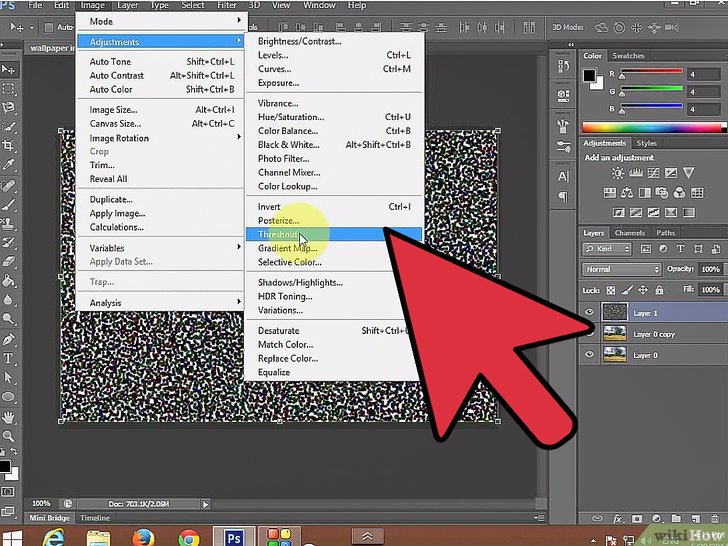Add Curves adjustment icon
Screen dimensions: 728x546
click(x=653, y=173)
